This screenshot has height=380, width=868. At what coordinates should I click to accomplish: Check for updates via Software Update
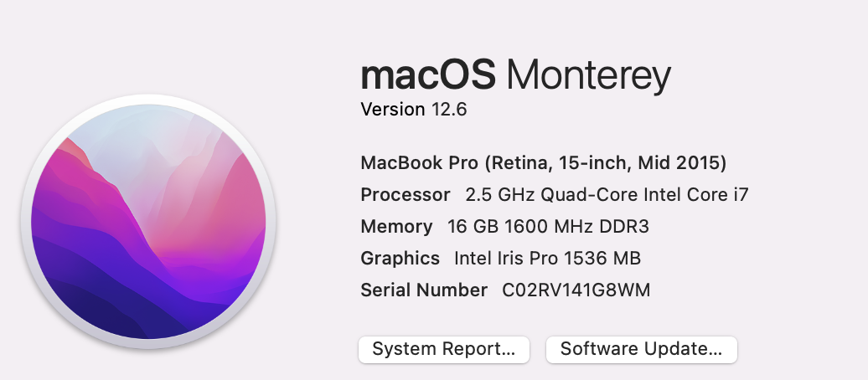coord(641,350)
